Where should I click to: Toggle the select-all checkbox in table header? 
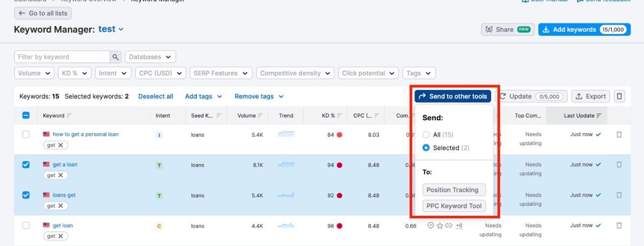(26, 115)
